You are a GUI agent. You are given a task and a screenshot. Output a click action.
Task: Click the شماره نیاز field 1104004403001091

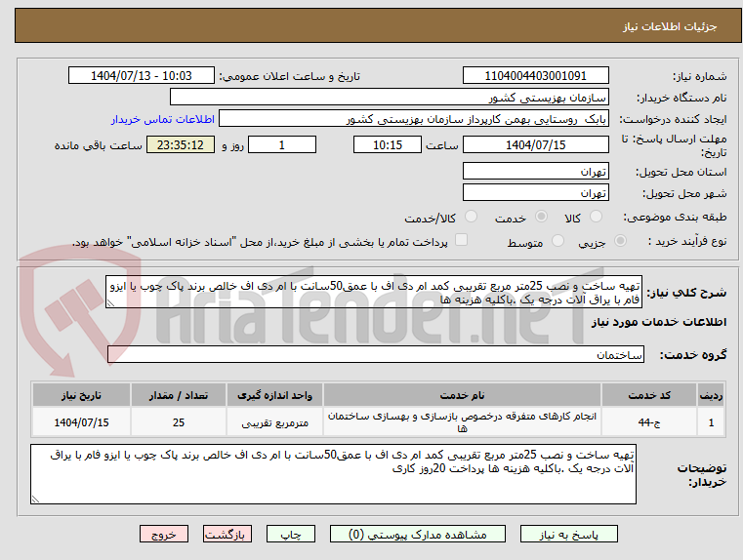pyautogui.click(x=535, y=76)
